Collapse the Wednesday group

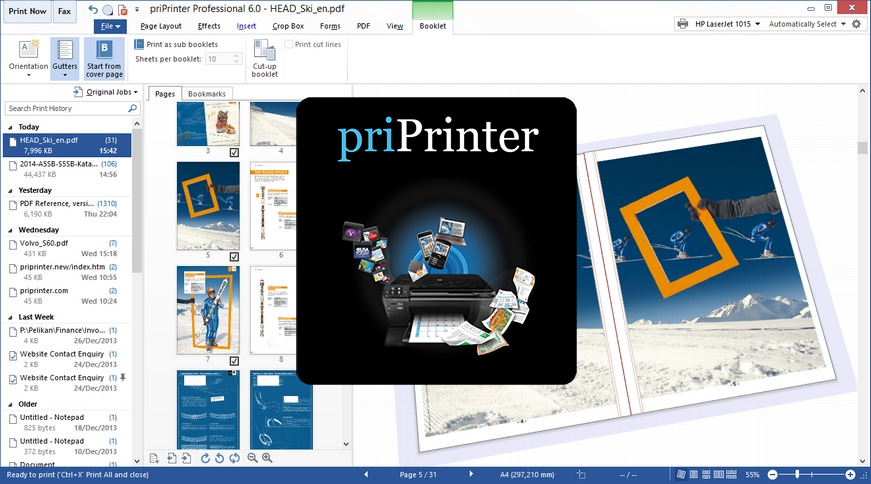(x=11, y=230)
